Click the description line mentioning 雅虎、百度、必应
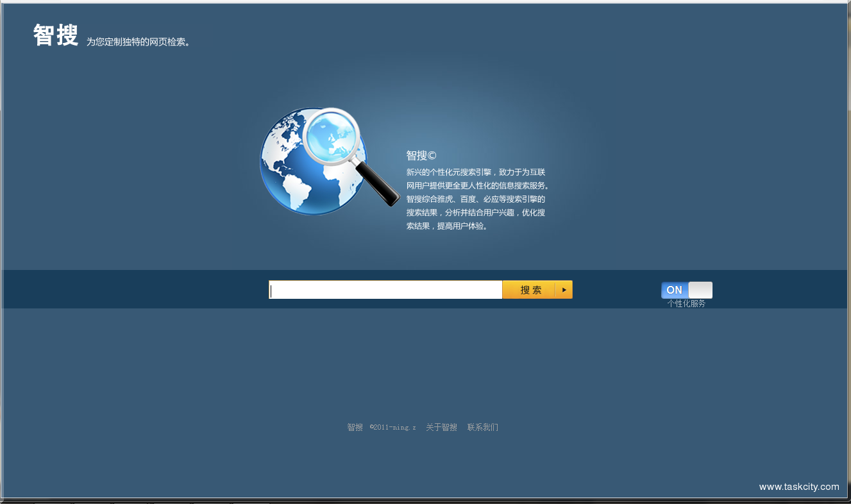 point(476,199)
